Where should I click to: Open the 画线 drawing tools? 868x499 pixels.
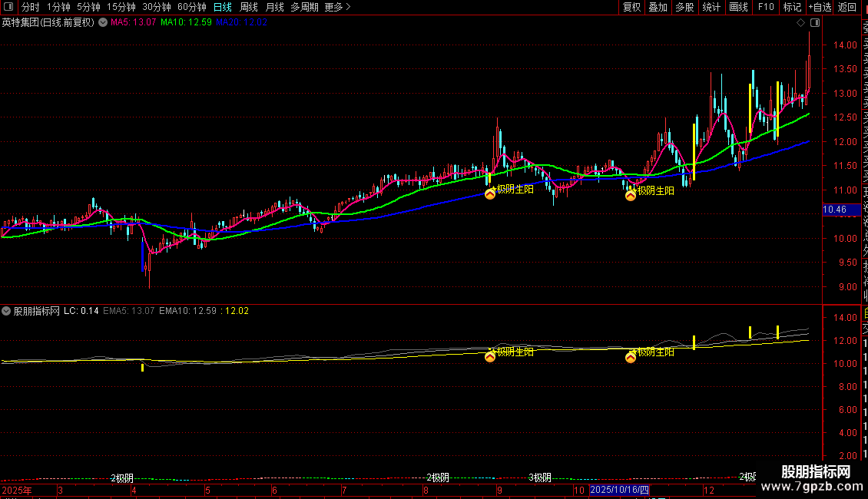click(738, 7)
